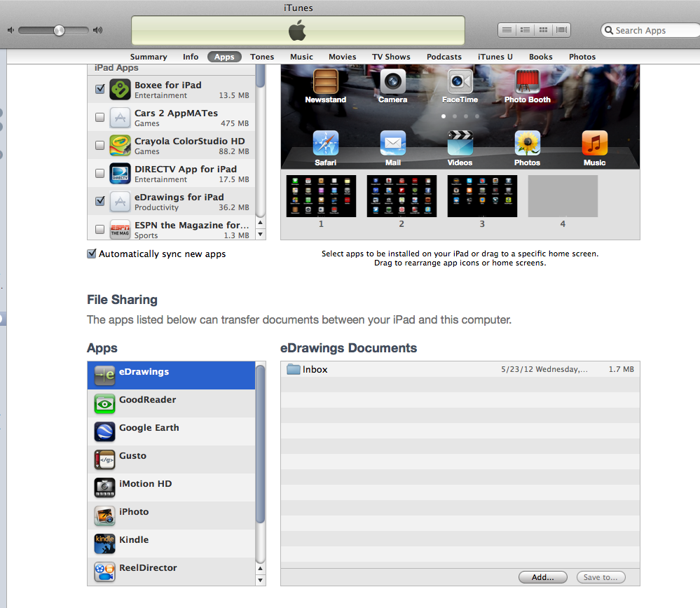Screen dimensions: 700x608
Task: Go to the Podcasts tab
Action: 444,57
